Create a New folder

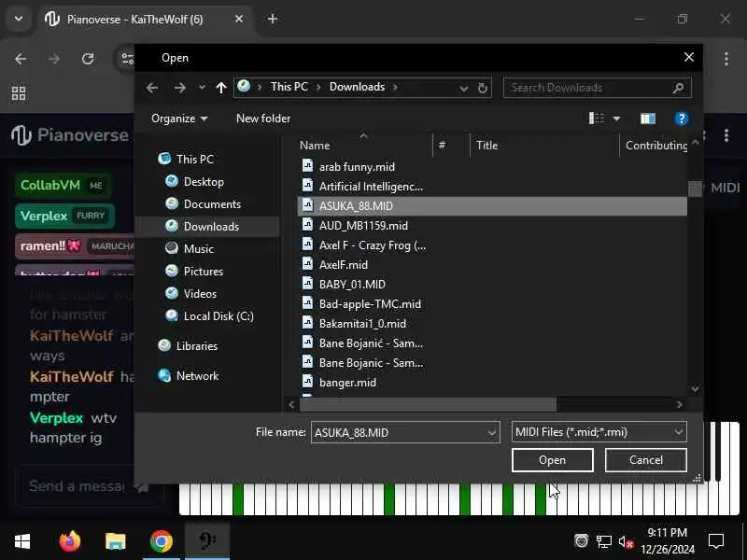(263, 119)
